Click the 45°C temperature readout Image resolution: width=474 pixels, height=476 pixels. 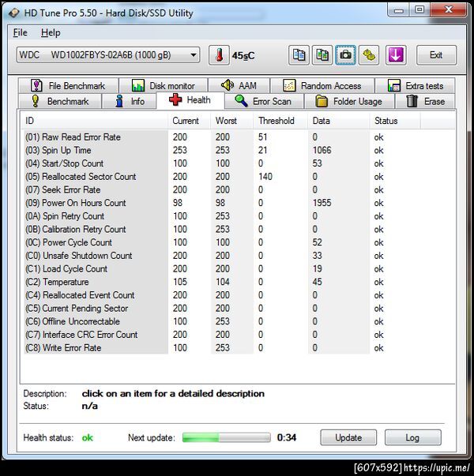click(243, 56)
